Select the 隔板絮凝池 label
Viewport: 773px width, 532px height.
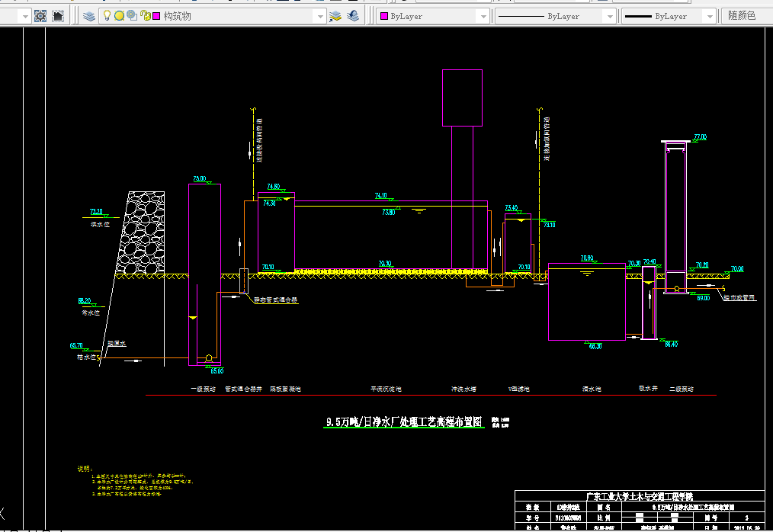(285, 389)
